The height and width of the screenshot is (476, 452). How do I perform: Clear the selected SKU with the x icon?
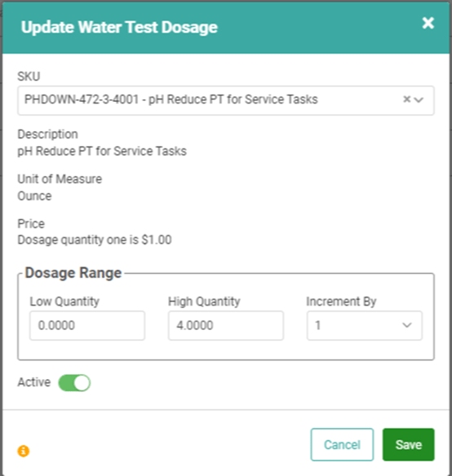406,99
